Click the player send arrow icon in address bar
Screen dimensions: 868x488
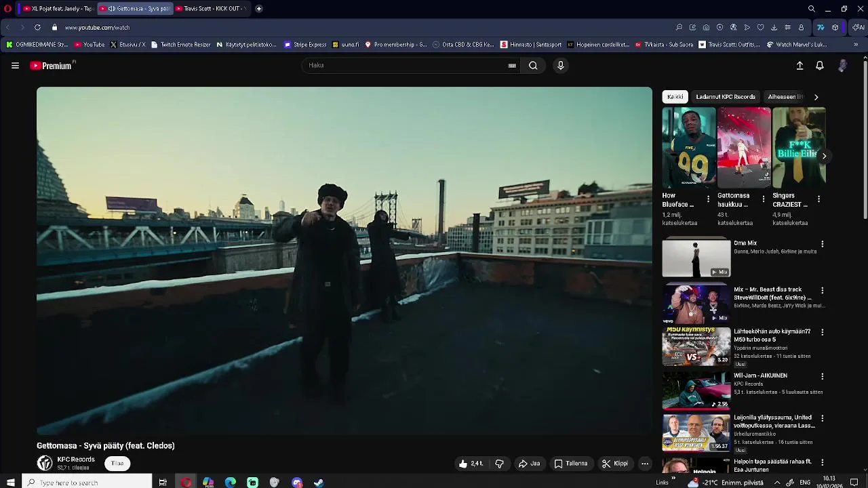pos(747,27)
